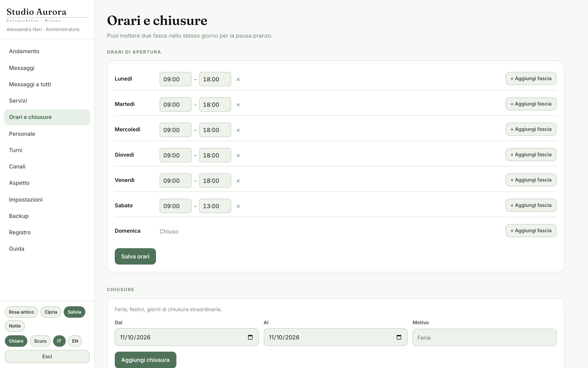
Task: Open the Personale section
Action: [47, 134]
